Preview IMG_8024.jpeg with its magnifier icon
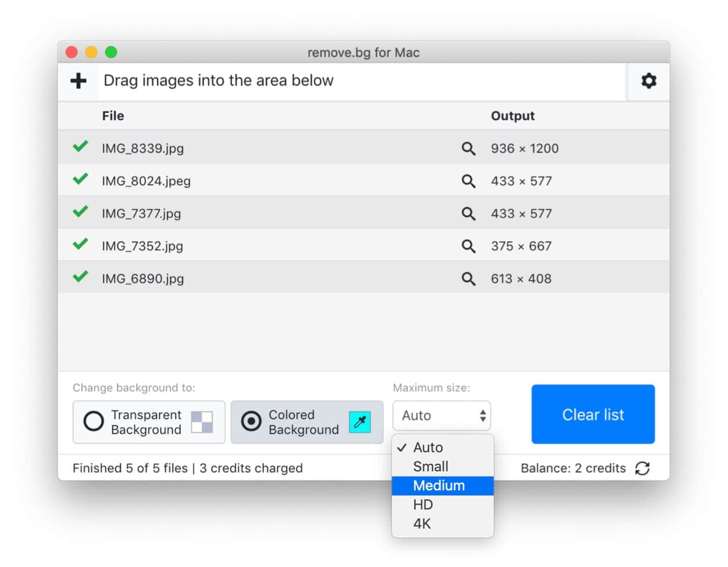Image resolution: width=728 pixels, height=567 pixels. pyautogui.click(x=468, y=181)
